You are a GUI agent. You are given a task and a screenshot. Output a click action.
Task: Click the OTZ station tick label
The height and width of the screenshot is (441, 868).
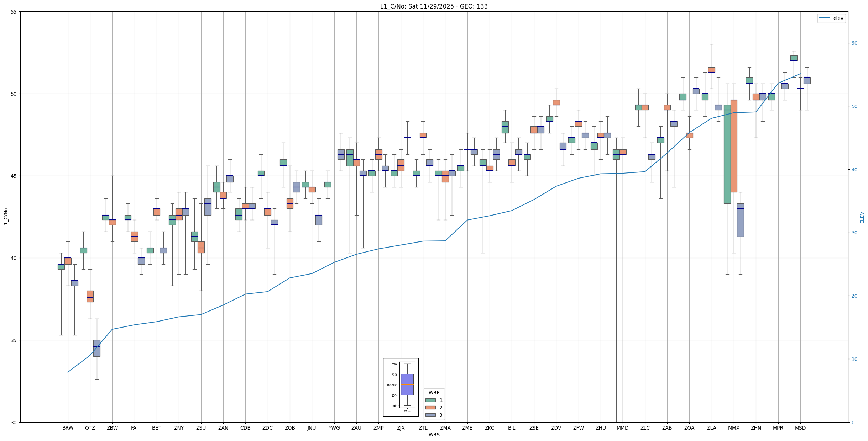pyautogui.click(x=90, y=428)
